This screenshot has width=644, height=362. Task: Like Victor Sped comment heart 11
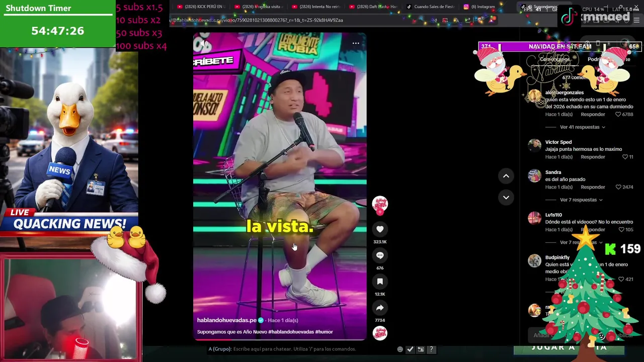pyautogui.click(x=625, y=157)
